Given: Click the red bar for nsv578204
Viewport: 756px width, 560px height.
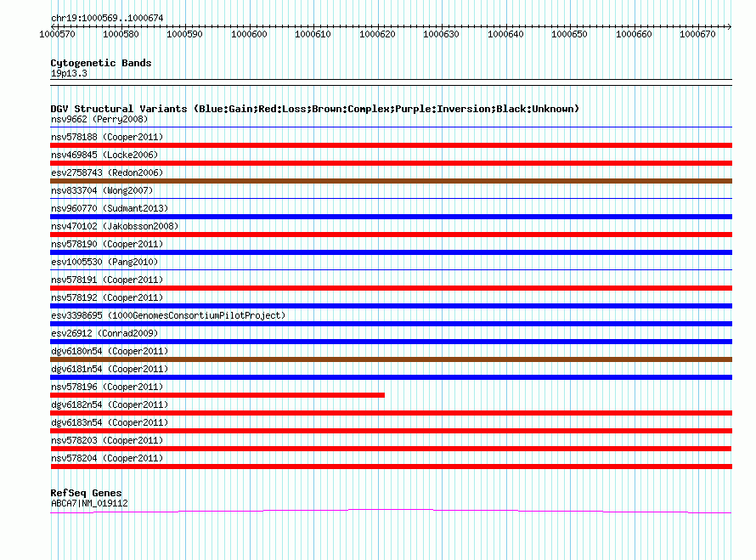Looking at the screenshot, I should (x=391, y=467).
